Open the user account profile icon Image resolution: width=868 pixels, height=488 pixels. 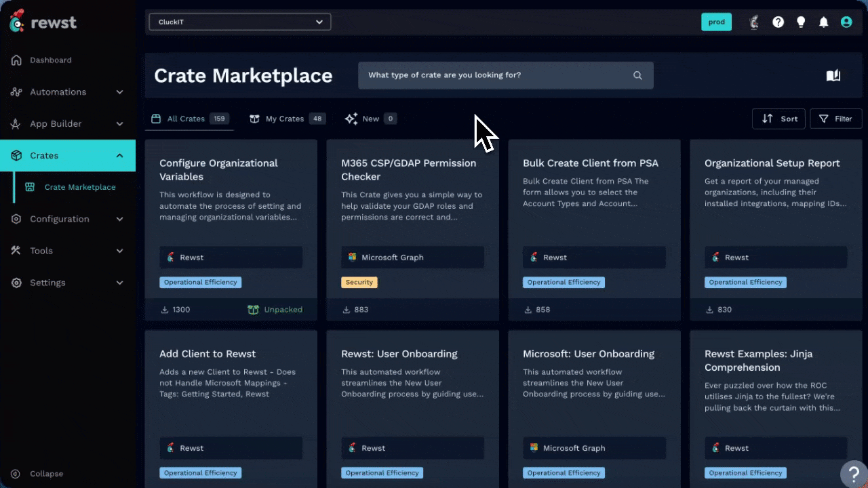coord(846,22)
